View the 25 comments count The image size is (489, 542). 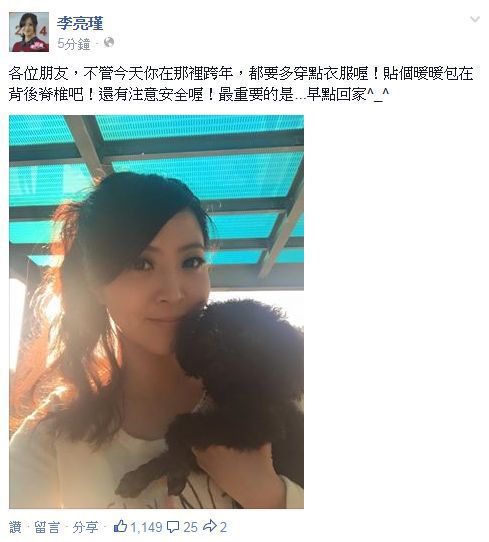click(190, 527)
